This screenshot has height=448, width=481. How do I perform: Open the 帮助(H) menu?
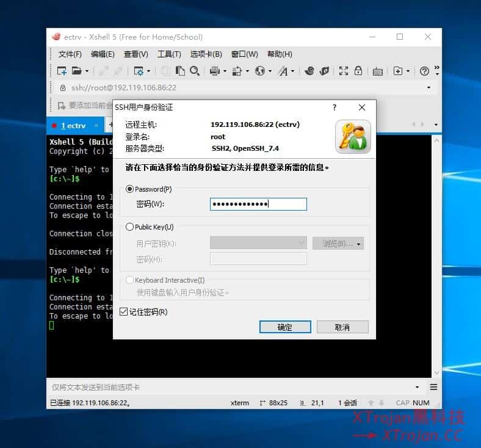[x=280, y=54]
